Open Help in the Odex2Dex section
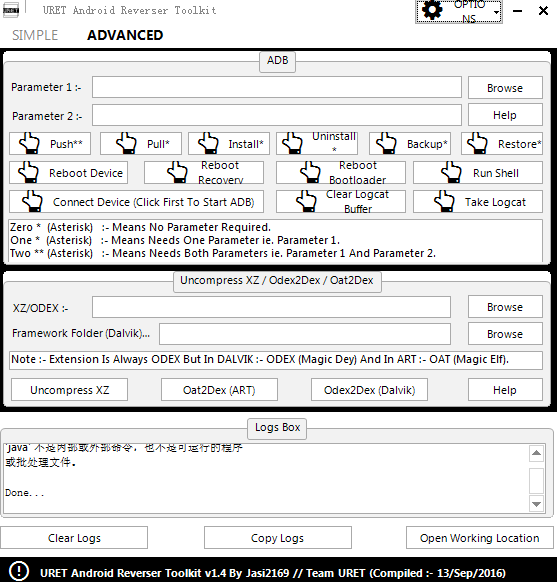The width and height of the screenshot is (557, 582). point(505,390)
